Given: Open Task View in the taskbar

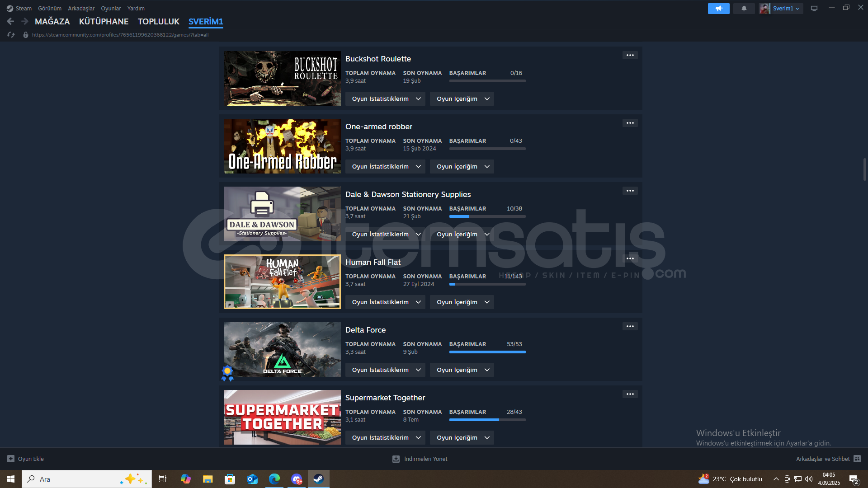Looking at the screenshot, I should [x=163, y=479].
